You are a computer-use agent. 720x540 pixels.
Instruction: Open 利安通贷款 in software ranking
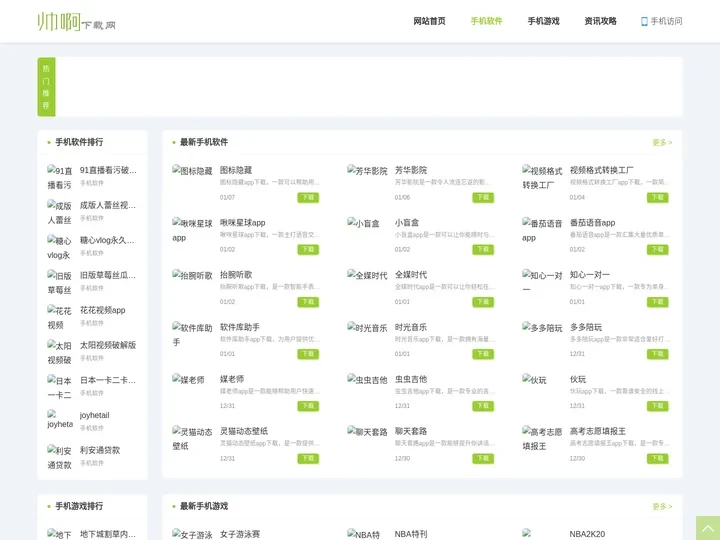100,450
